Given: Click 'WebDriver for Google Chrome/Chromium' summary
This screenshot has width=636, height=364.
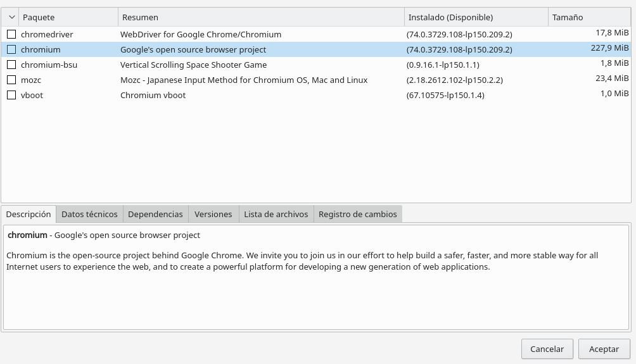Looking at the screenshot, I should [201, 34].
